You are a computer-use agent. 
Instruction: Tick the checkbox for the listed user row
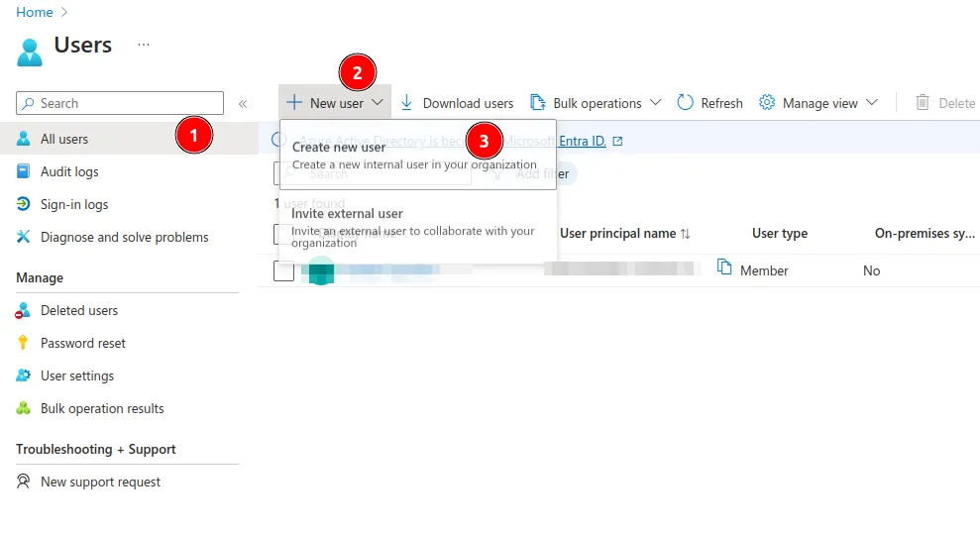[x=283, y=270]
